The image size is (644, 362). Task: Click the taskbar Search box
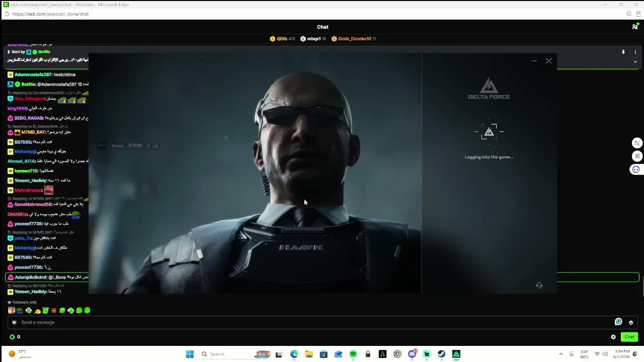[x=235, y=354]
